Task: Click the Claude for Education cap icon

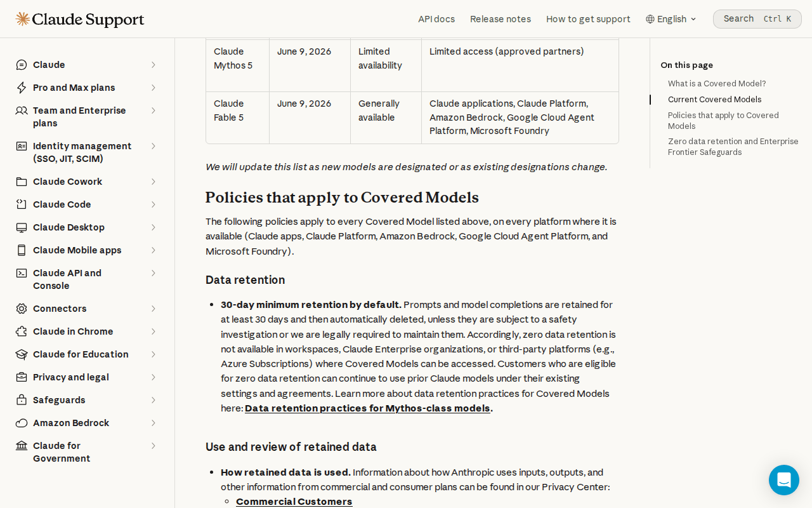Action: click(x=22, y=354)
